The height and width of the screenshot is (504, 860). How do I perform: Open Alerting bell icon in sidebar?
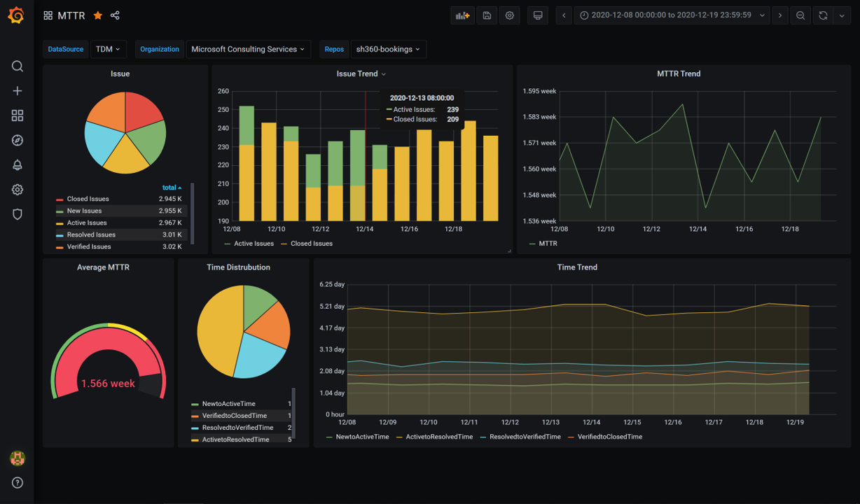pos(18,165)
